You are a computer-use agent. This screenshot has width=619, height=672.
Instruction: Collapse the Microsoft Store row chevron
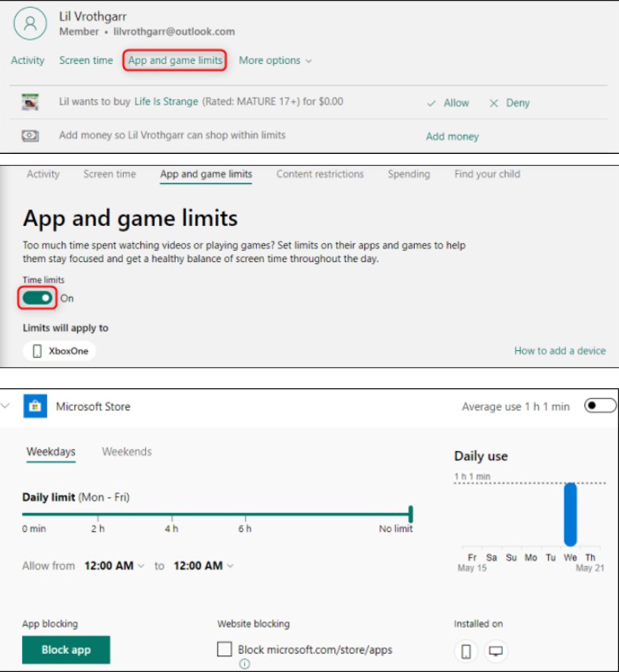(6, 406)
